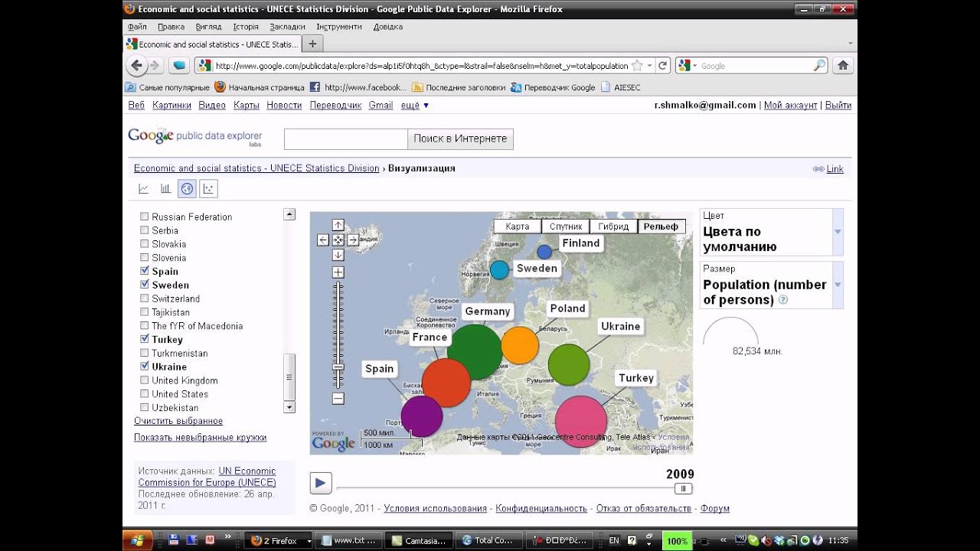Zoom out of the map minus button
This screenshot has width=980, height=551.
pos(338,399)
